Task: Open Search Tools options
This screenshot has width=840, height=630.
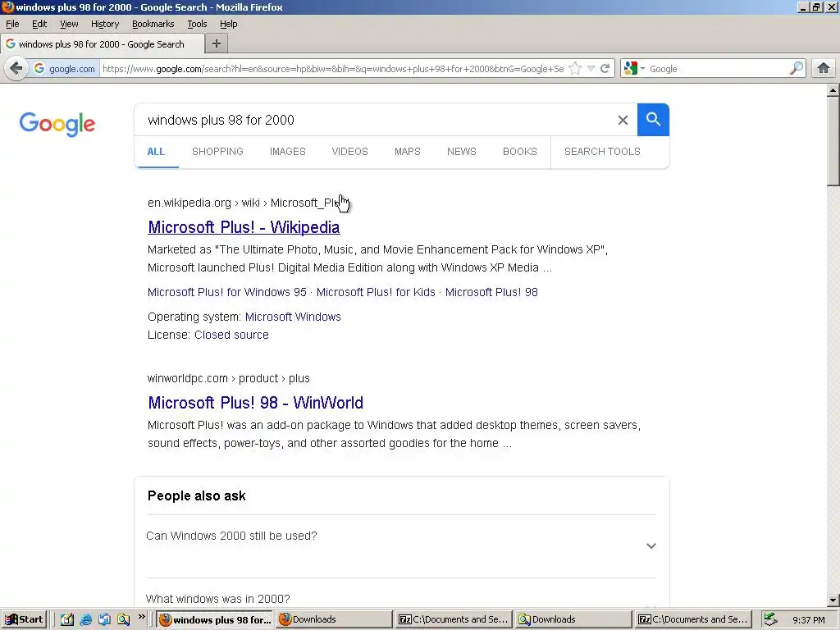Action: [x=602, y=152]
